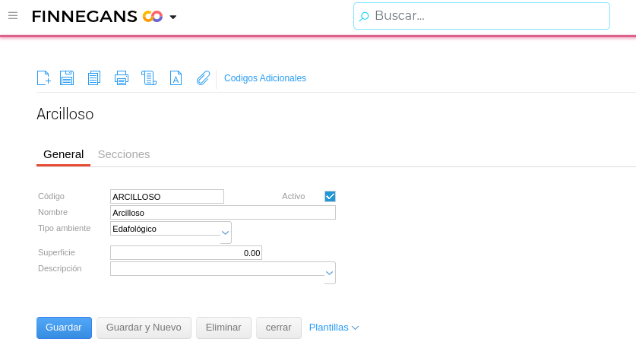
Task: Toggle the Activo checkbox
Action: point(330,196)
